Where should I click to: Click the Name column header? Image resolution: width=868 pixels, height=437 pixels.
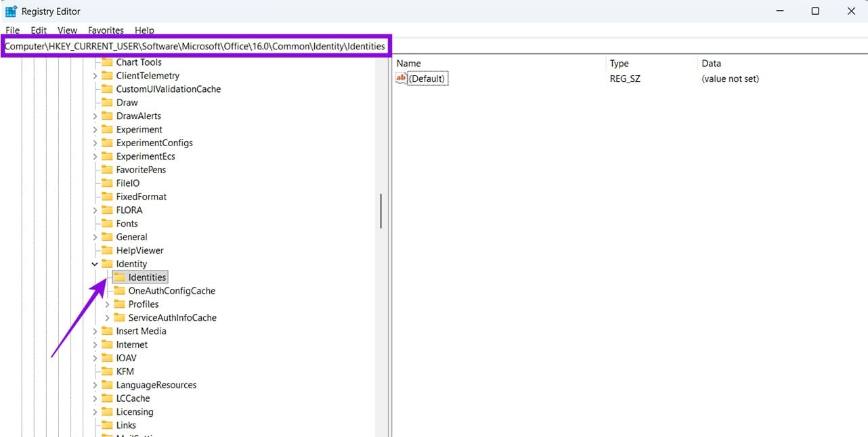(x=500, y=64)
